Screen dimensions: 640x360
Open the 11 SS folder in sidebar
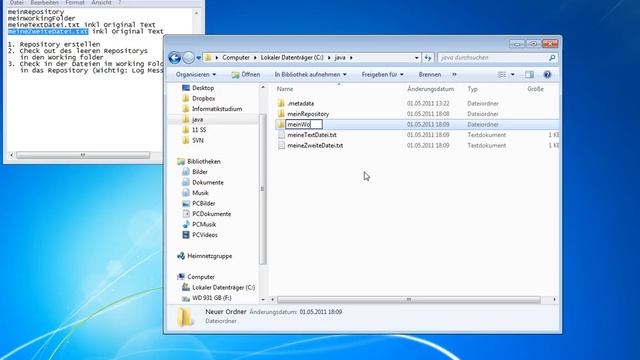199,130
